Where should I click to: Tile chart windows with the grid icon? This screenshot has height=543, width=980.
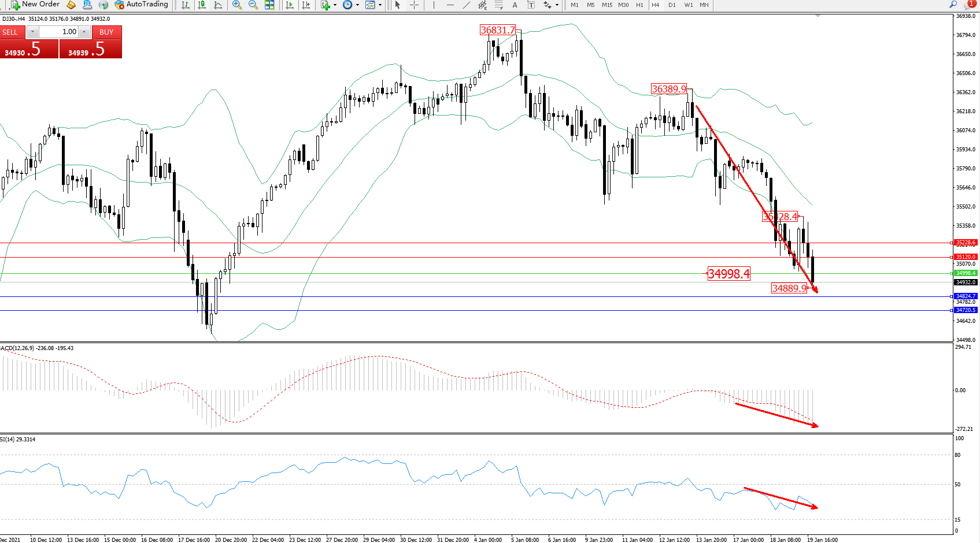pyautogui.click(x=269, y=5)
